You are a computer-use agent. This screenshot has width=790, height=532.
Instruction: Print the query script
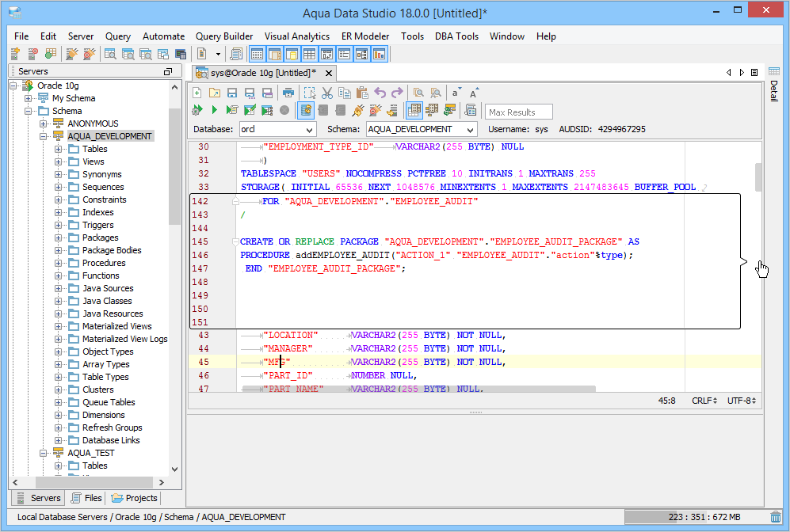[288, 93]
